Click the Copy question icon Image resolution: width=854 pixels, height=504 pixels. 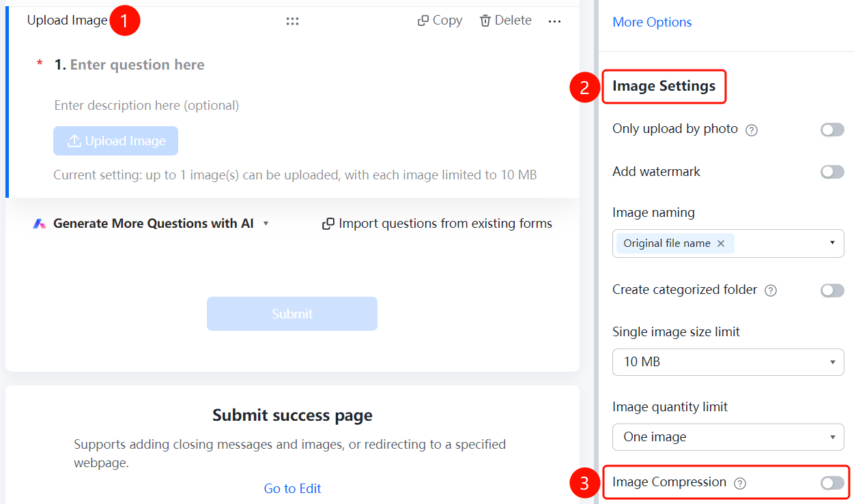pos(423,21)
